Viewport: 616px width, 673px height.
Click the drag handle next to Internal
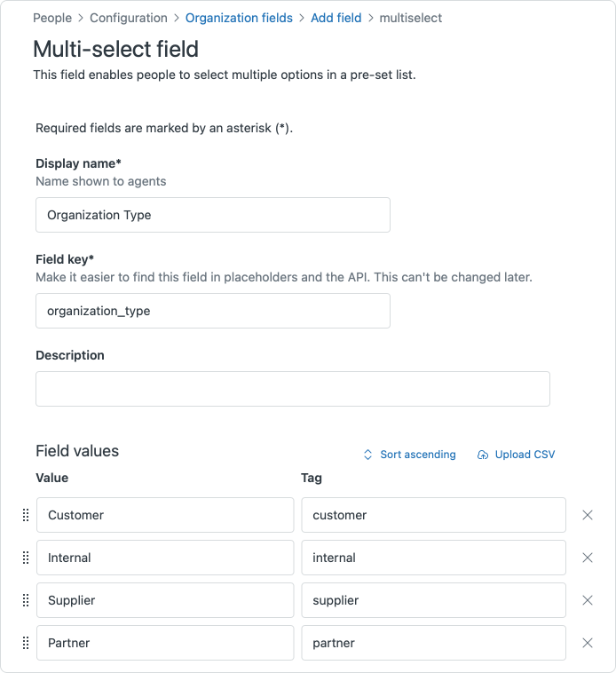click(25, 558)
